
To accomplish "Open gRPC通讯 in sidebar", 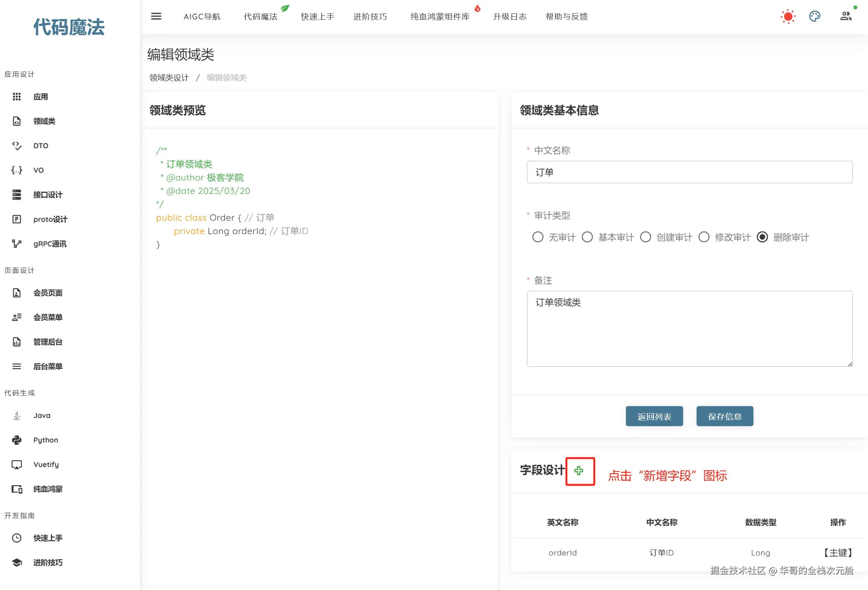I will tap(50, 244).
